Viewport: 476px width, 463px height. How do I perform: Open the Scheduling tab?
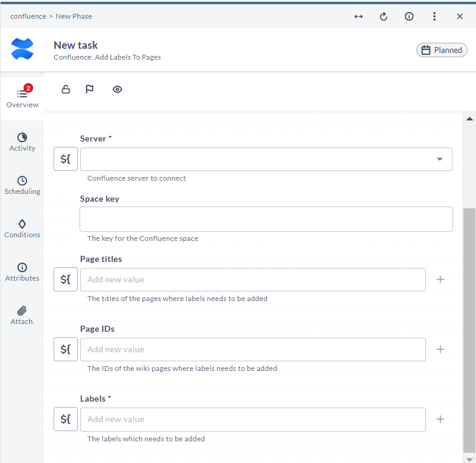[x=22, y=185]
